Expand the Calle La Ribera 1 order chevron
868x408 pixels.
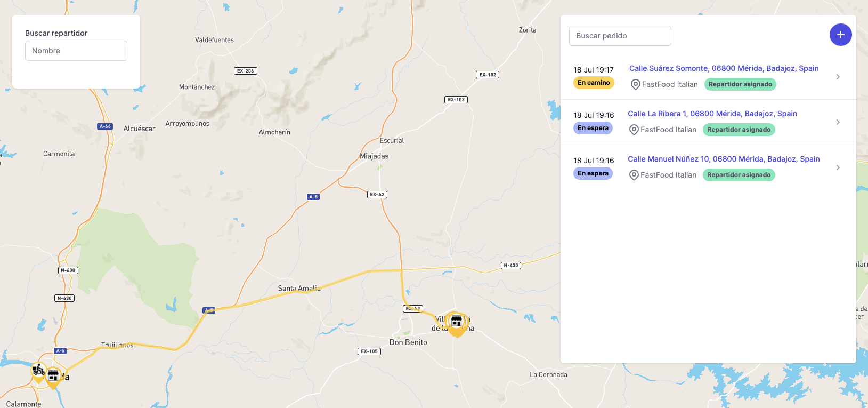[838, 122]
